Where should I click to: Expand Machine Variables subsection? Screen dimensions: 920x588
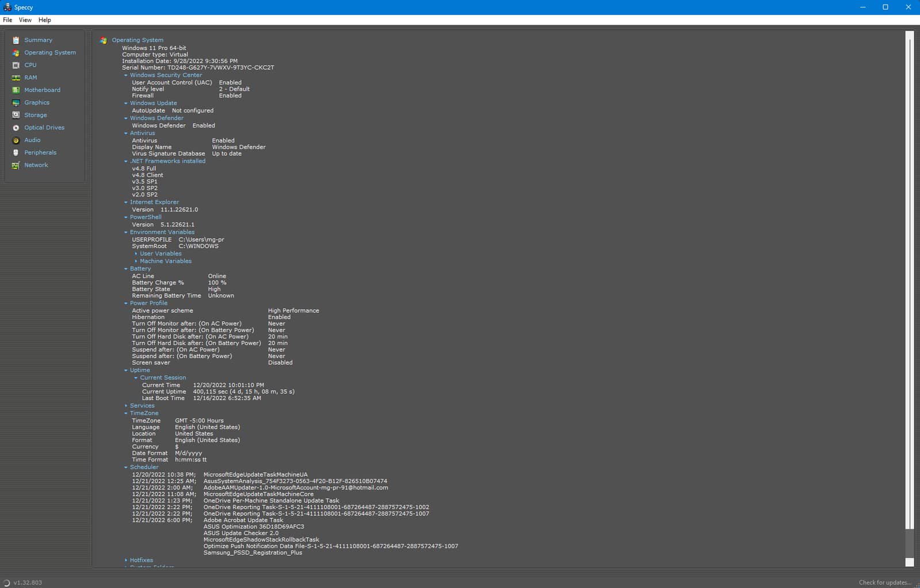[136, 261]
